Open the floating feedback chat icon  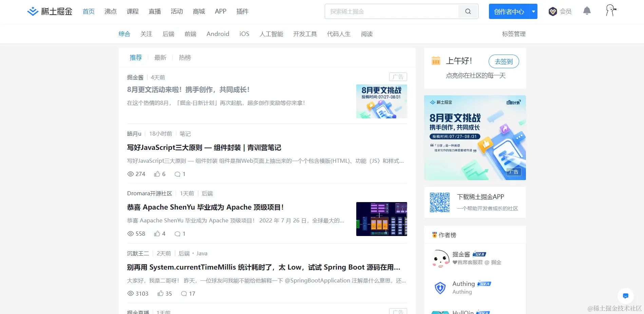(626, 296)
